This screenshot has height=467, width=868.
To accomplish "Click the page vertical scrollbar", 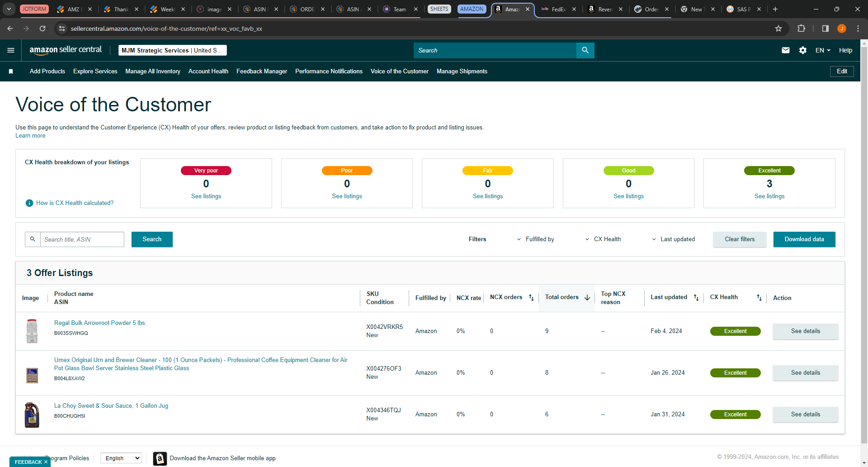I will pos(864,244).
